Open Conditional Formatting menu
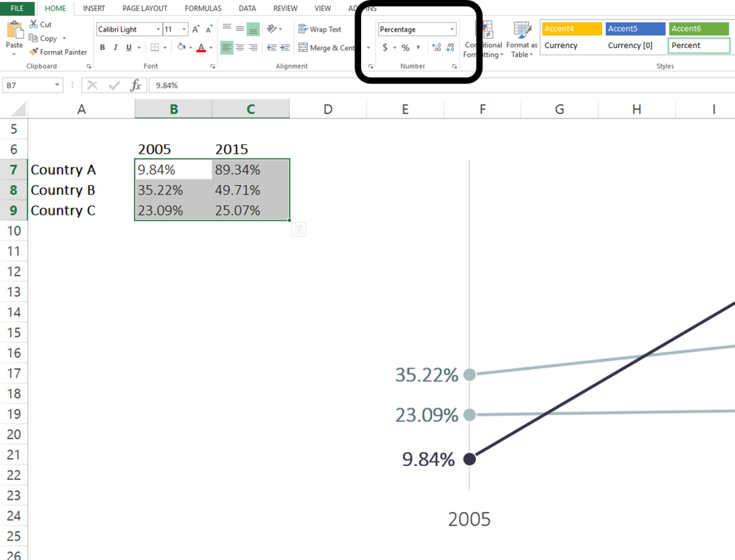The height and width of the screenshot is (560, 735). [x=483, y=40]
